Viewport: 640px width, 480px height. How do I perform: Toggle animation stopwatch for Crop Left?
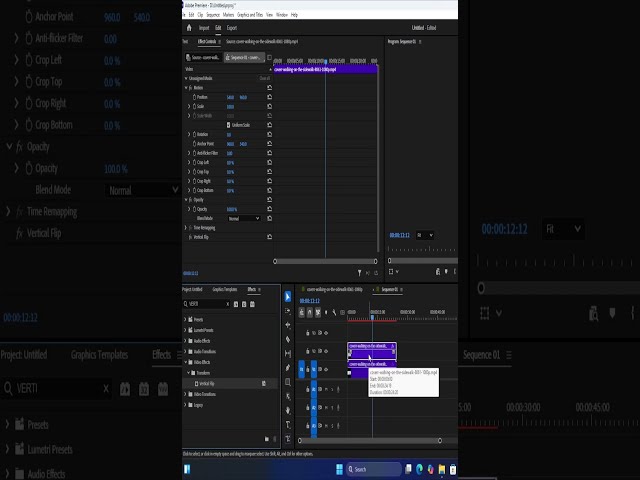click(194, 162)
